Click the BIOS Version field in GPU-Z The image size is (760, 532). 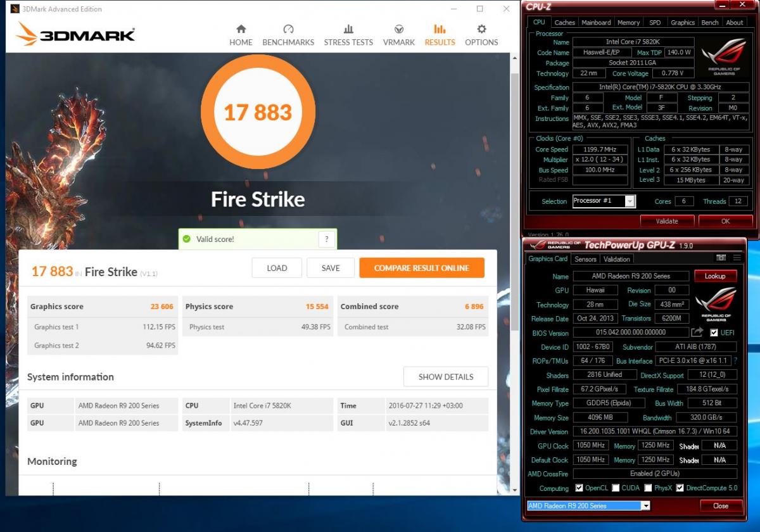point(631,332)
